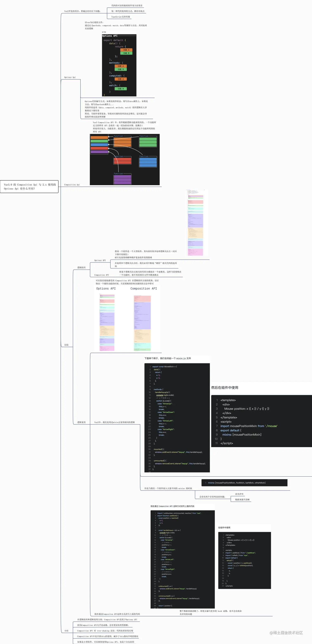This screenshot has width=312, height=644.
Task: Click the mixins array one-line code image
Action: point(244,483)
